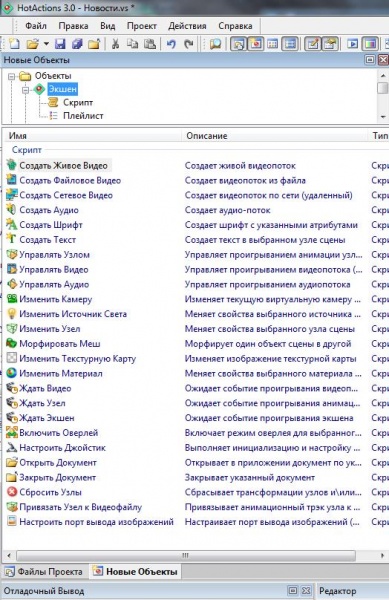
Task: Click the Save floppy disk icon
Action: (x=60, y=44)
